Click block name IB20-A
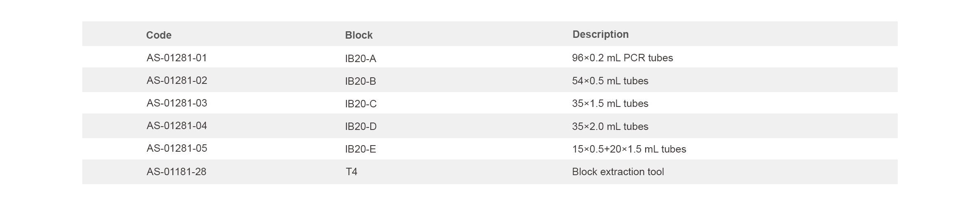The width and height of the screenshot is (980, 199). pyautogui.click(x=360, y=59)
